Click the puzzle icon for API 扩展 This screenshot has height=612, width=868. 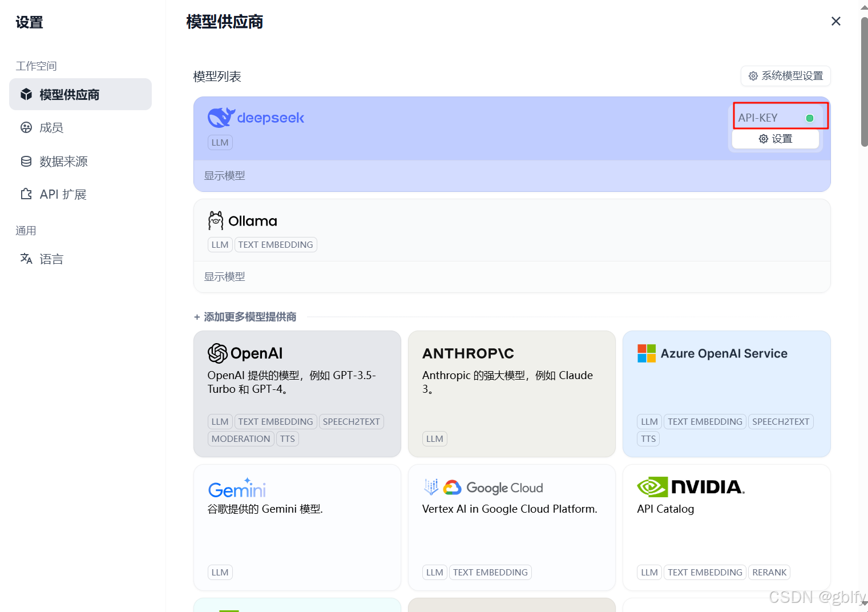pos(26,194)
